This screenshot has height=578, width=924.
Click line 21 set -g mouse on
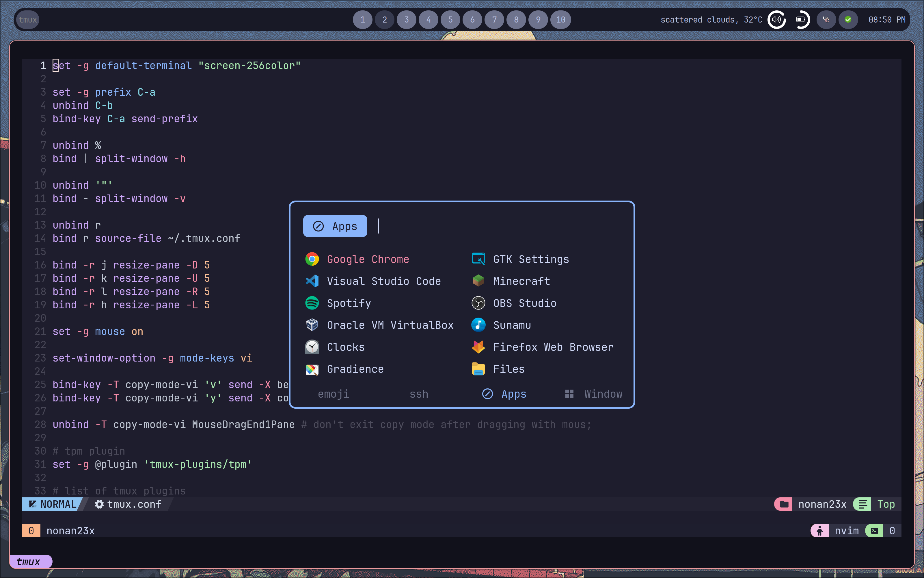98,331
